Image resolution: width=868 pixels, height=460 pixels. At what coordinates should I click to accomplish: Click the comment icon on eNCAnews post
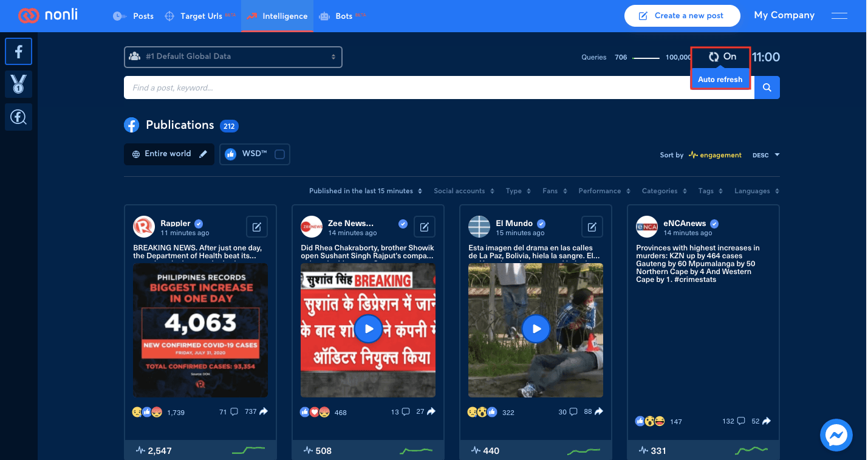tap(740, 421)
